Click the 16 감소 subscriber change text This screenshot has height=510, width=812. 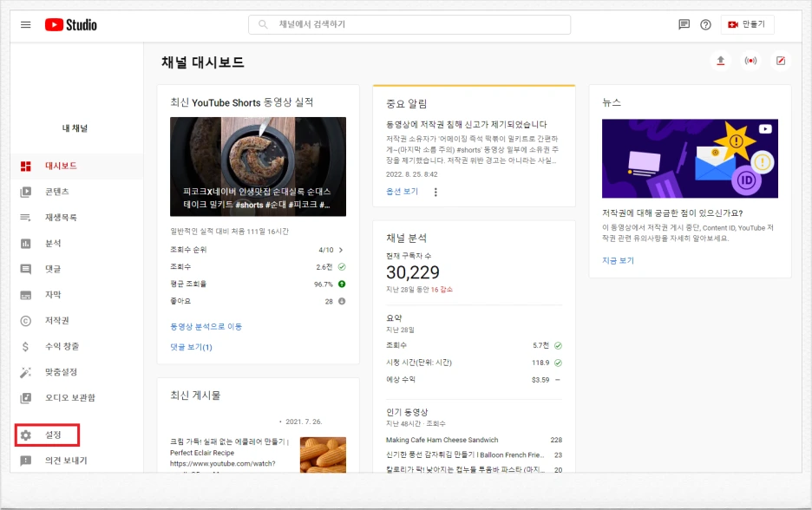442,290
